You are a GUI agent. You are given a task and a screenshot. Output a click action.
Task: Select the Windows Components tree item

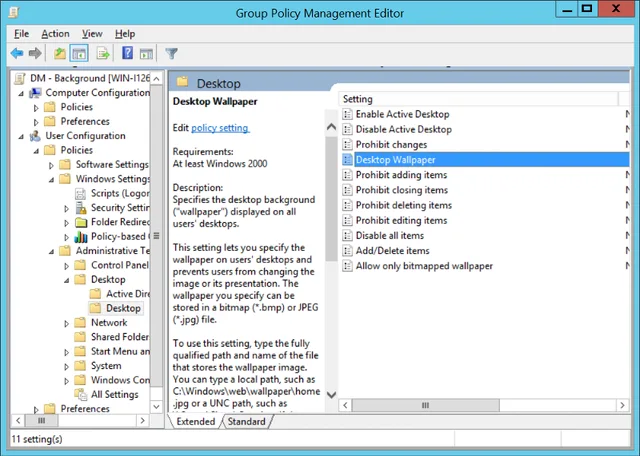[120, 380]
